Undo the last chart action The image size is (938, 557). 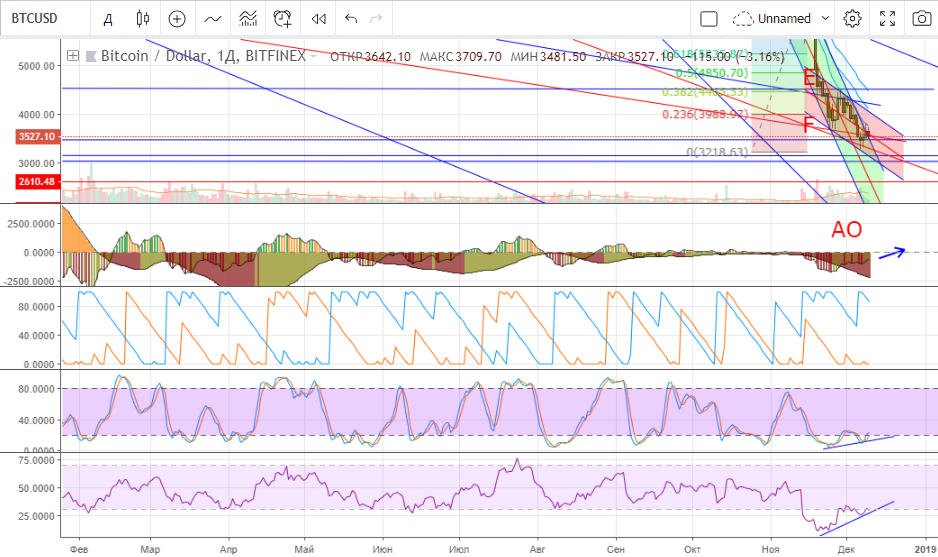(350, 18)
